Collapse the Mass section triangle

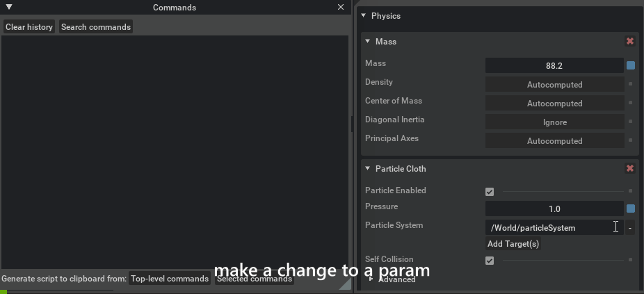368,41
